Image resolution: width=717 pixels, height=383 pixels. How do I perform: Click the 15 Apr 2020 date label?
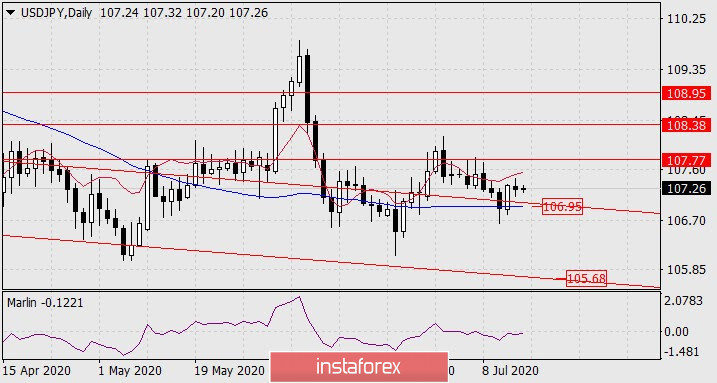[x=37, y=370]
